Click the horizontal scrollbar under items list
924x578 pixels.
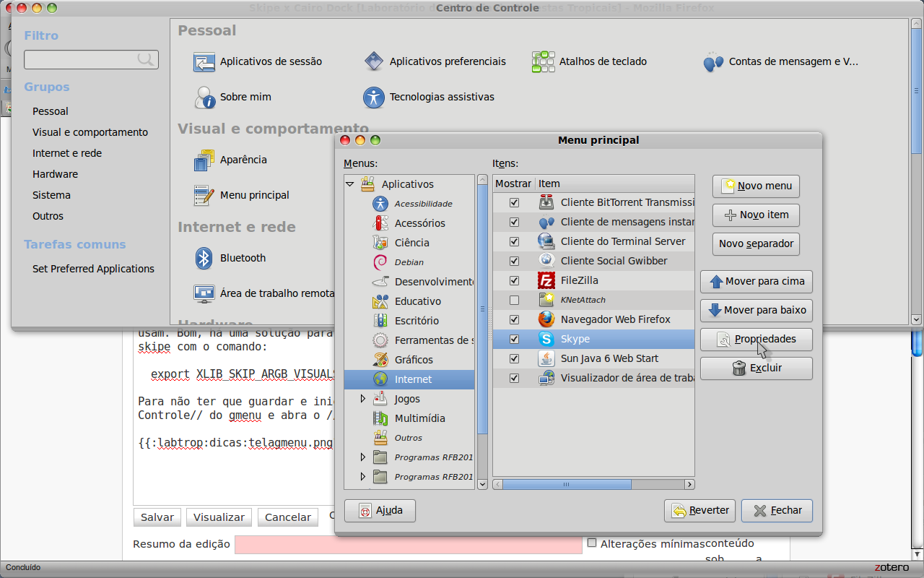pyautogui.click(x=592, y=484)
